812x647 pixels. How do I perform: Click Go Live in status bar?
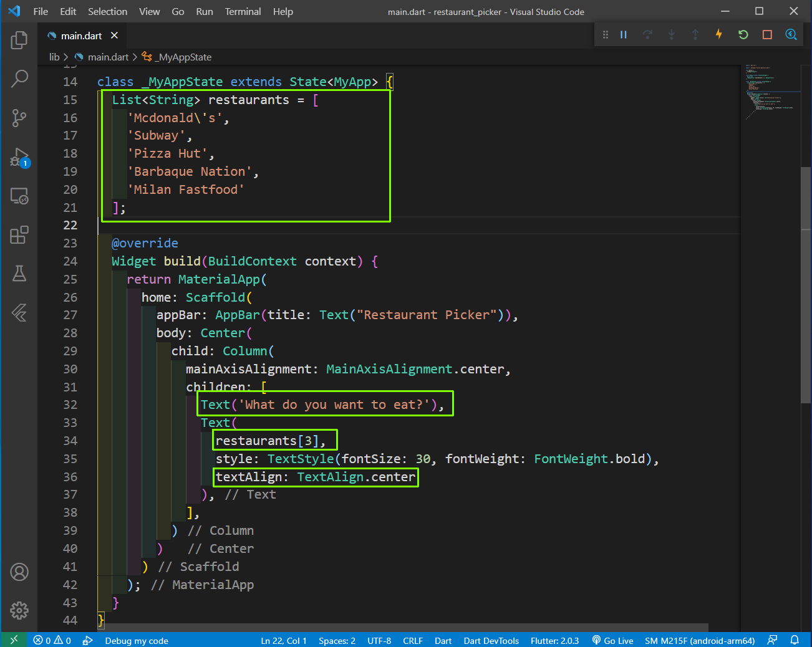point(612,640)
